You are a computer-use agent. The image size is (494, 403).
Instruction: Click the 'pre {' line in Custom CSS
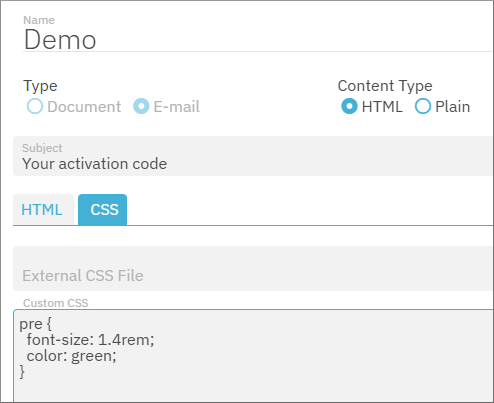(x=36, y=324)
